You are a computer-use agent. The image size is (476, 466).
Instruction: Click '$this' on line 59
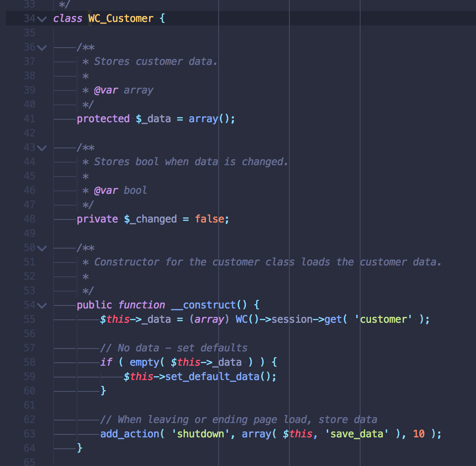[139, 377]
